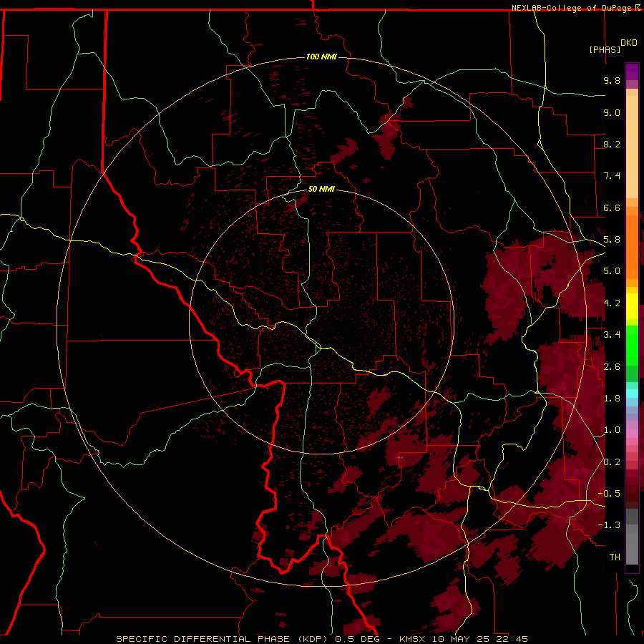Click the 6.6 scale value
Screen dimensions: 644x644
click(x=612, y=208)
